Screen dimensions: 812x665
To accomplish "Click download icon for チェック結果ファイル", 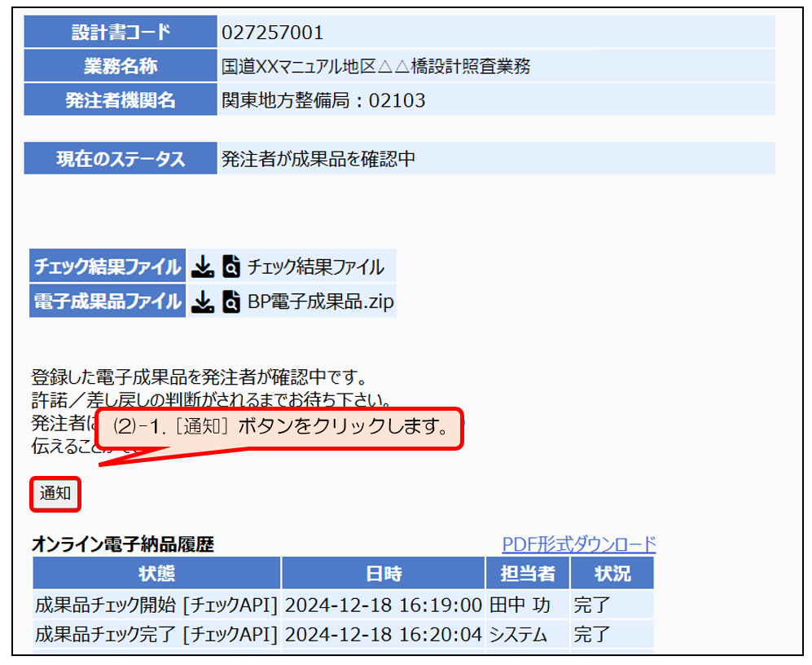I will (203, 266).
